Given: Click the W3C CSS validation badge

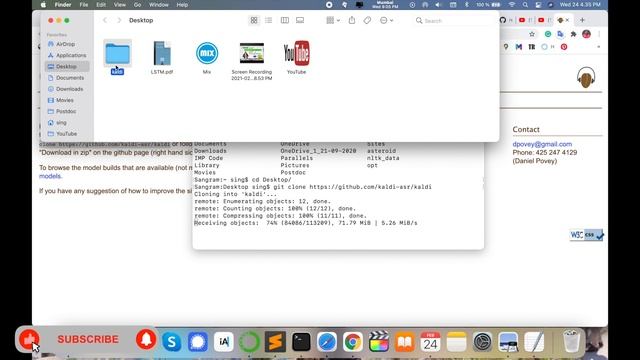Looking at the screenshot, I should 587,235.
